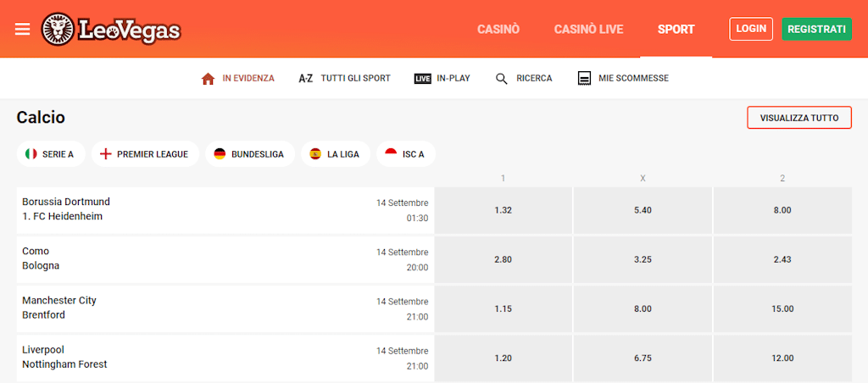Select the Premier League filter chip
This screenshot has height=383, width=868.
click(145, 153)
